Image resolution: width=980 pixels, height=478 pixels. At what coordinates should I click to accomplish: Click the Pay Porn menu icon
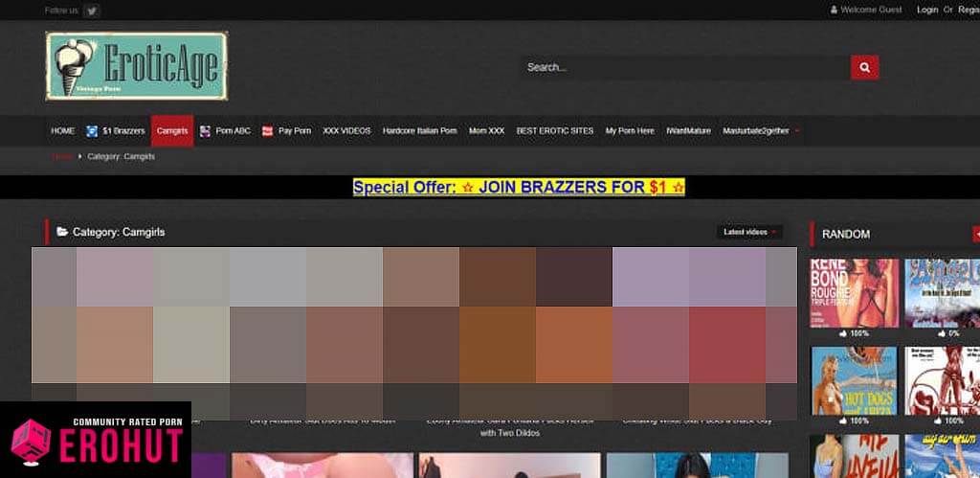(268, 131)
